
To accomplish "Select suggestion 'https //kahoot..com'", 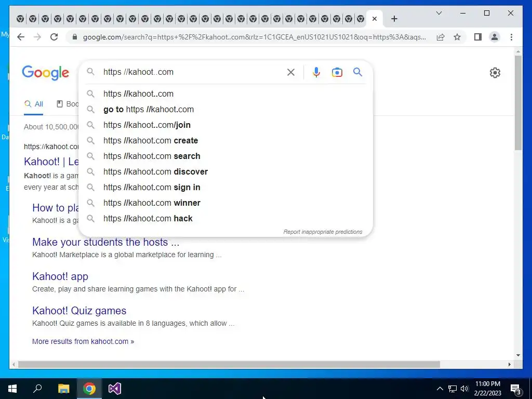I will pyautogui.click(x=225, y=94).
